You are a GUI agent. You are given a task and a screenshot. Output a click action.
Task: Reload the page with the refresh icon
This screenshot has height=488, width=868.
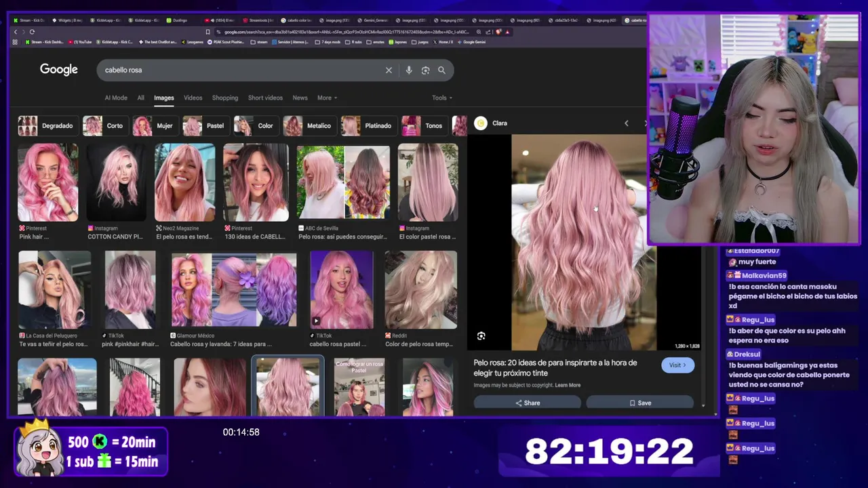point(32,32)
